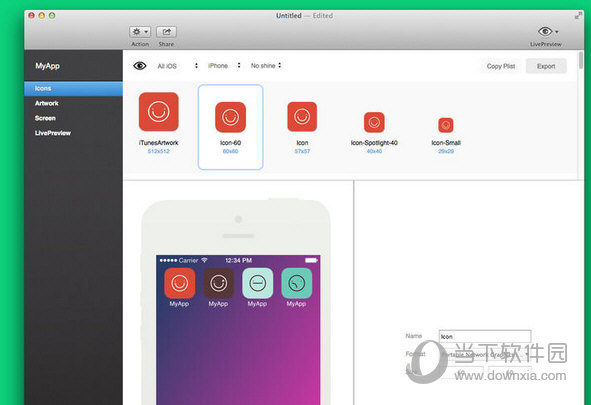Open the Format Portable Network Graphics dropdown
Screen dimensions: 591x405
coord(485,355)
